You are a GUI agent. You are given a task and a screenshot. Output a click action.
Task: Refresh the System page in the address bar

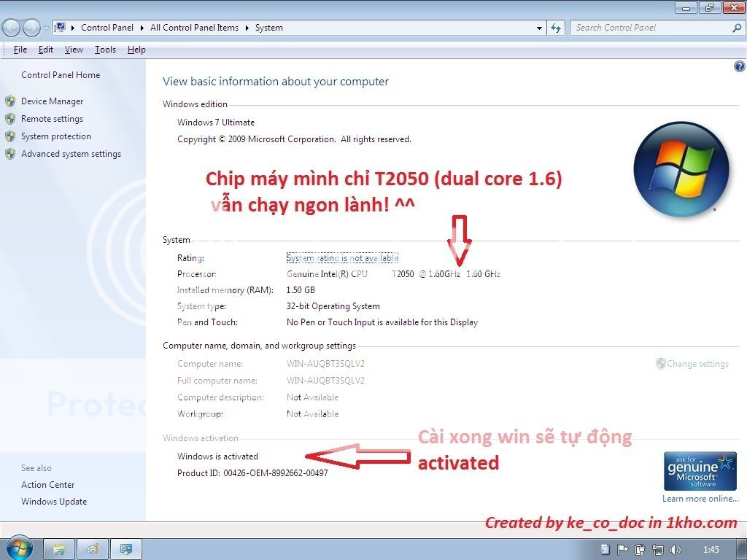[555, 28]
